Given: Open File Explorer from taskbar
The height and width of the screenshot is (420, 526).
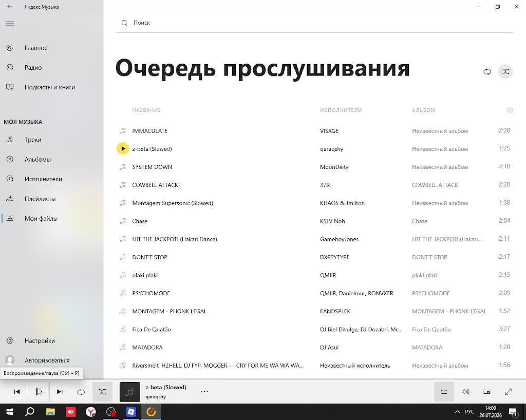Looking at the screenshot, I should click(50, 412).
